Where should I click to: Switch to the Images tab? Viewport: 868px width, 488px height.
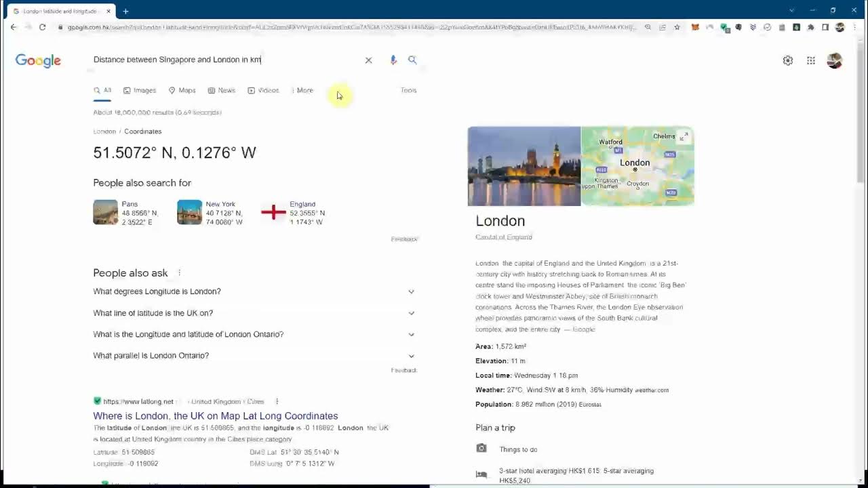(x=140, y=90)
